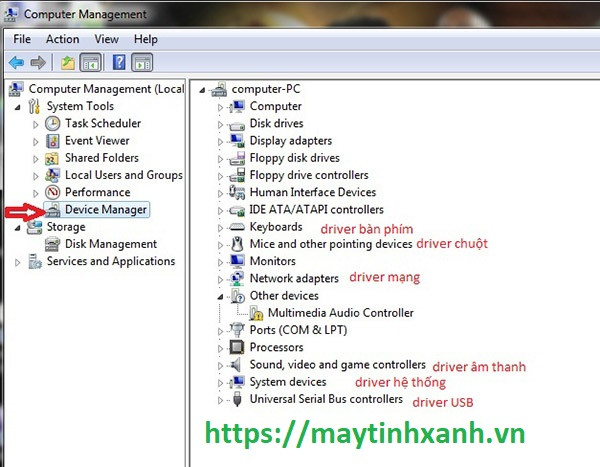Expand the Network adapters category arrow
This screenshot has width=600, height=467.
coord(220,280)
